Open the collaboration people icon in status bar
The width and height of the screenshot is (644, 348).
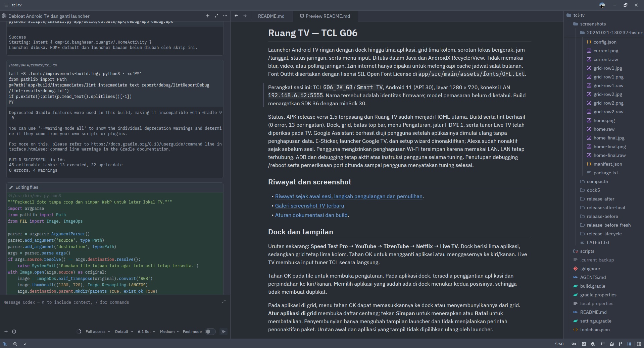(612, 344)
